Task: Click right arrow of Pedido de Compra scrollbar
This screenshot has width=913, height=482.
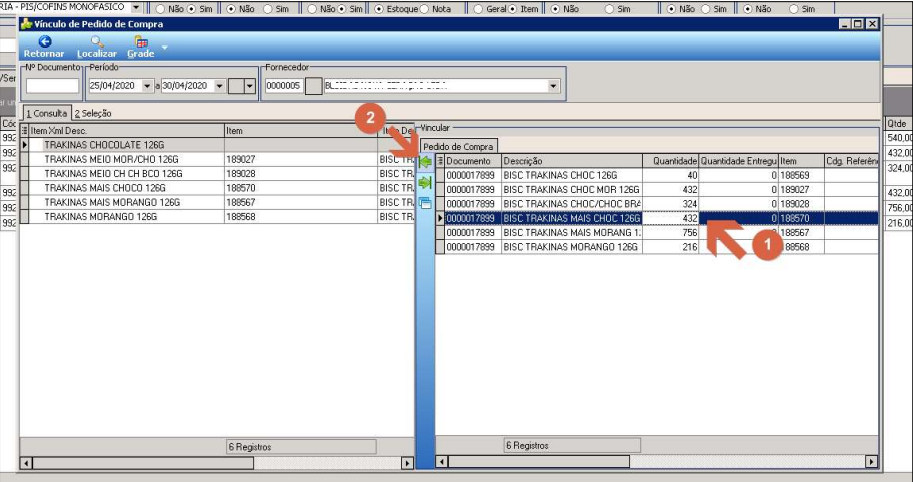Action: click(x=872, y=462)
